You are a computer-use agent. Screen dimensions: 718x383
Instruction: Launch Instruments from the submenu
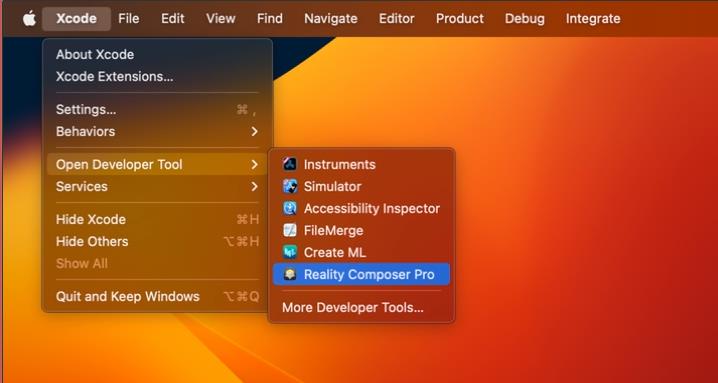[x=361, y=164]
